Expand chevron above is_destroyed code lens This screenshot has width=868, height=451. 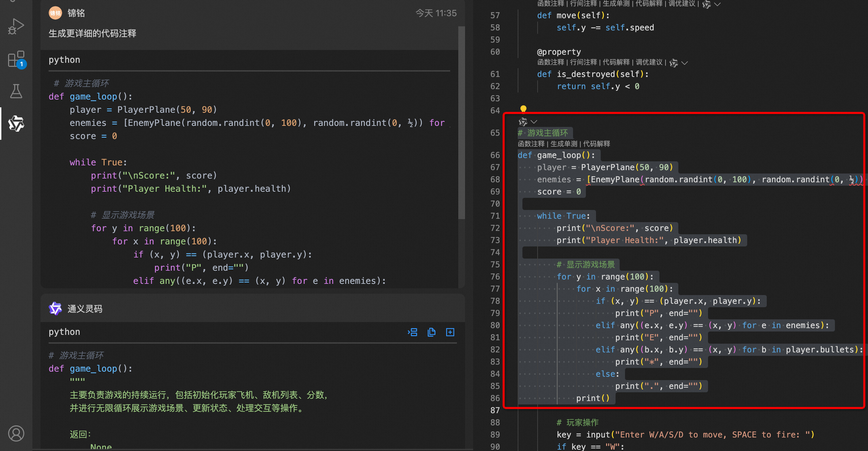click(x=684, y=63)
